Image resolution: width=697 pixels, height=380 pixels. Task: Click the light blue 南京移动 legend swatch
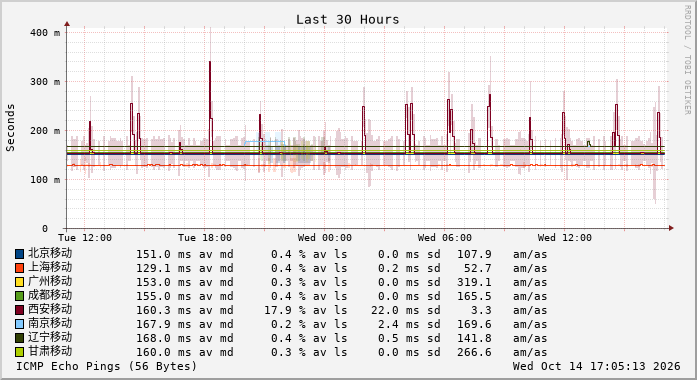tap(19, 324)
